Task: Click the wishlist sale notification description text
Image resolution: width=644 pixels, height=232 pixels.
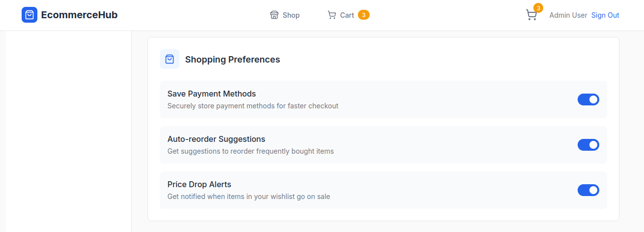Action: [249, 197]
